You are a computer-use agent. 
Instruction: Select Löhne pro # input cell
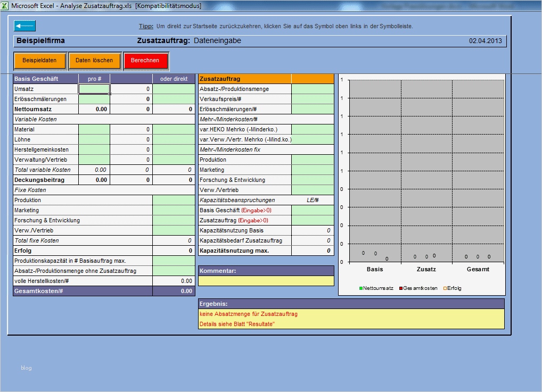click(x=94, y=139)
